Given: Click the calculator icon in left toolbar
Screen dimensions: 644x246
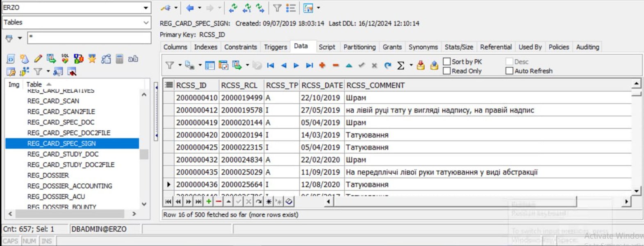Looking at the screenshot, I should click(119, 59).
